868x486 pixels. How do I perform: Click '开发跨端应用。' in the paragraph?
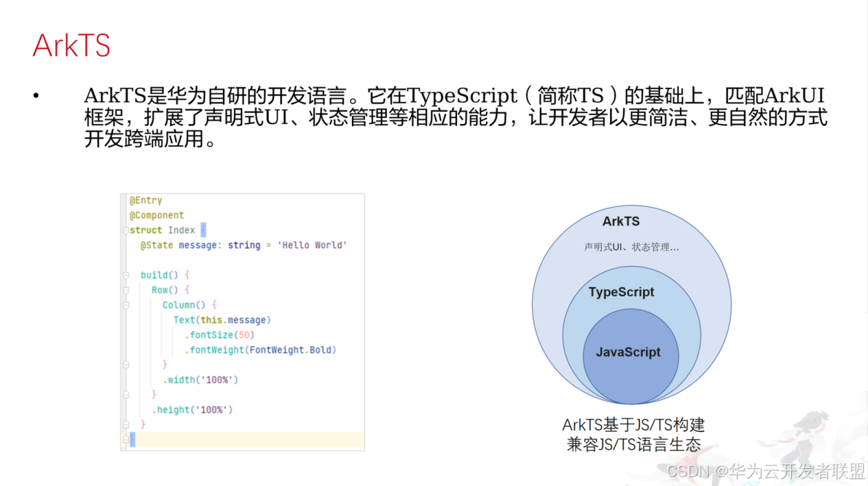pyautogui.click(x=150, y=139)
